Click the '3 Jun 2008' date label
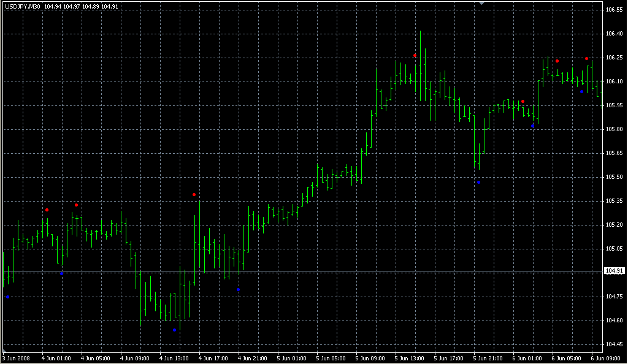The height and width of the screenshot is (364, 628). click(17, 358)
